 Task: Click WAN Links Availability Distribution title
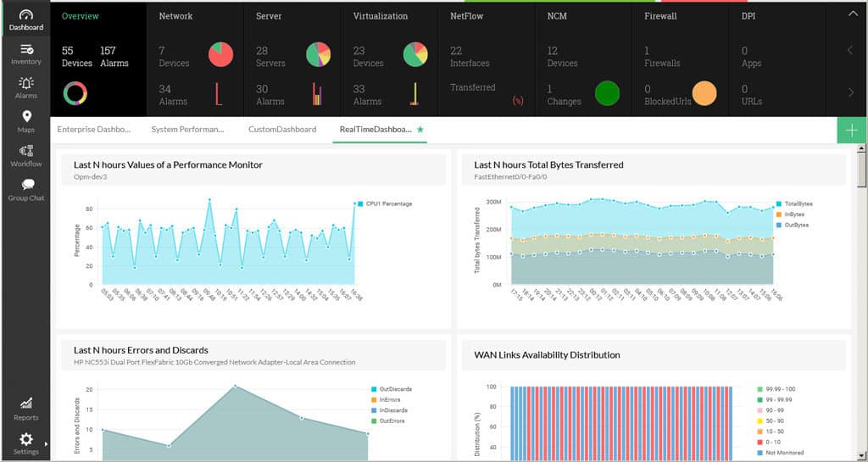(x=547, y=355)
